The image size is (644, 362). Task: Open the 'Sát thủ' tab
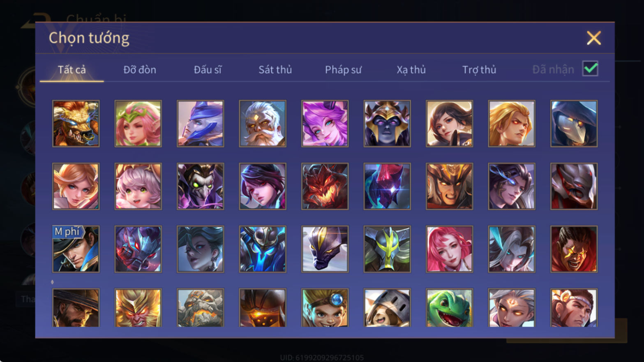(x=275, y=70)
